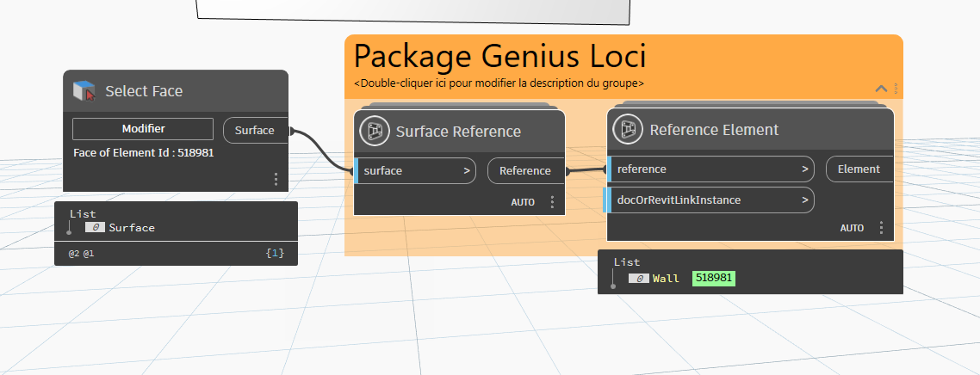Click the Modifier button in Select Face

(143, 129)
